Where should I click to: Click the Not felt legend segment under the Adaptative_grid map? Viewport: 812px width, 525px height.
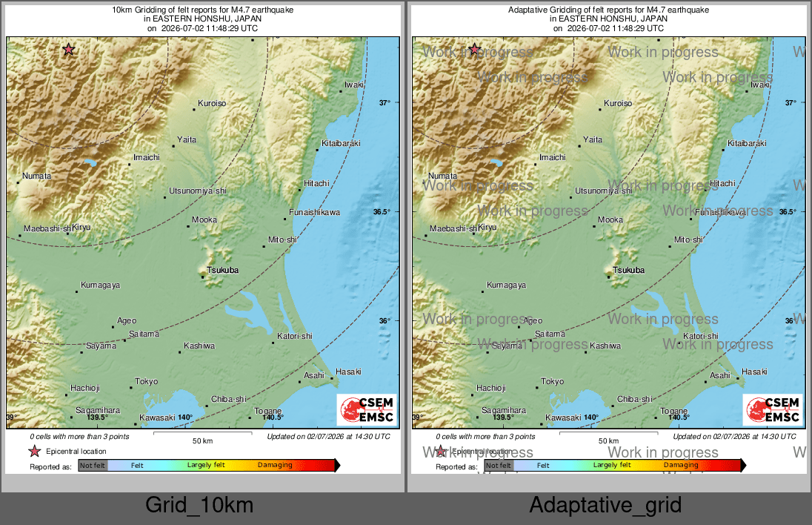499,466
